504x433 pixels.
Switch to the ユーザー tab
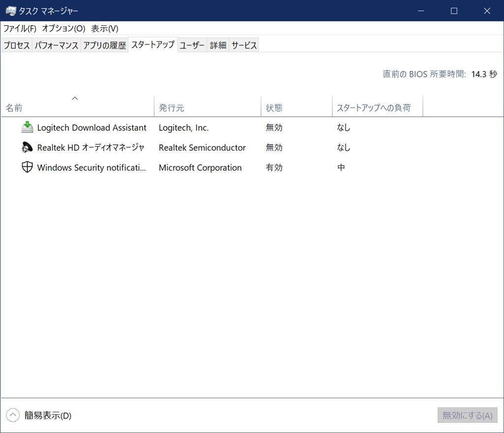pyautogui.click(x=192, y=45)
